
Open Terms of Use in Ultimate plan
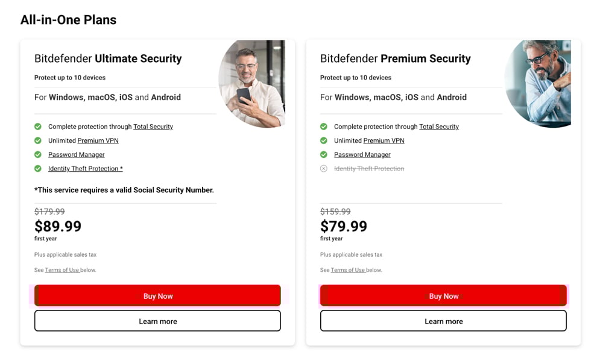point(62,270)
